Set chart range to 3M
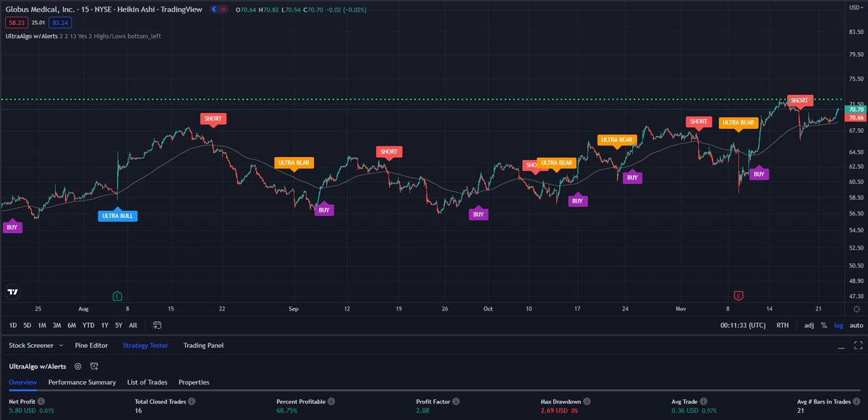The height and width of the screenshot is (420, 868). click(57, 325)
